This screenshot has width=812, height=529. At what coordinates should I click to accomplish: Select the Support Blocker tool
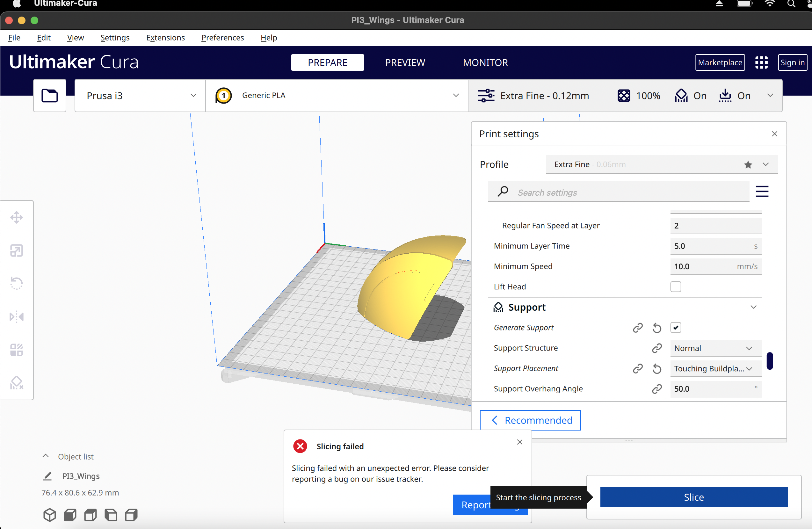[x=16, y=383]
